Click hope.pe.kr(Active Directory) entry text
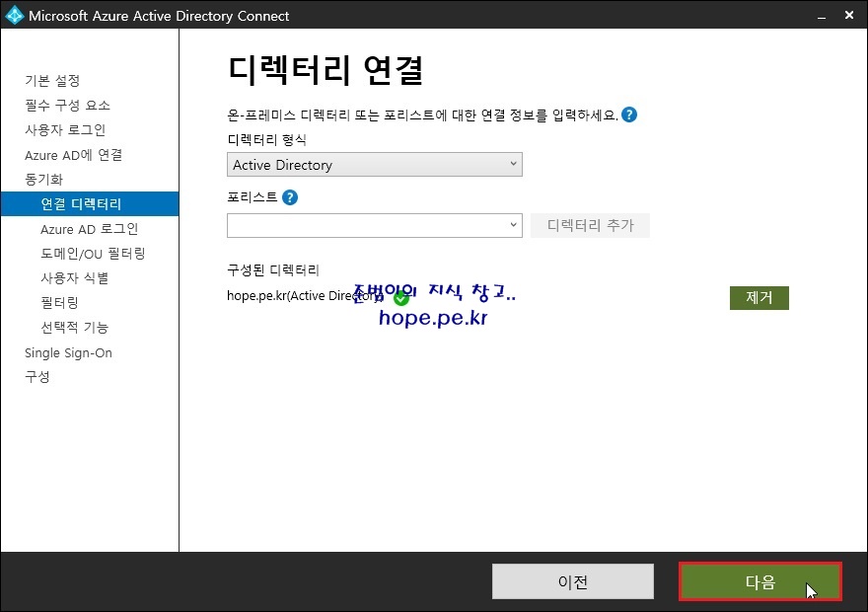The width and height of the screenshot is (868, 612). pos(305,296)
